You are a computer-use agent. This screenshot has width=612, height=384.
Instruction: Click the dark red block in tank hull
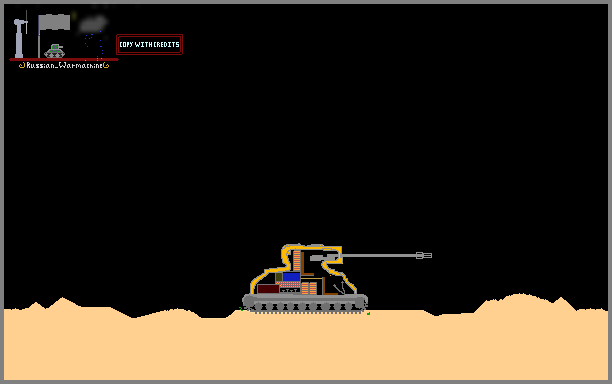coord(268,289)
